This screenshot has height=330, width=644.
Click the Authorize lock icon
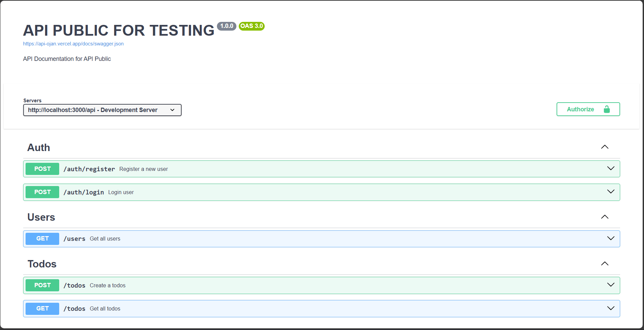click(x=607, y=109)
